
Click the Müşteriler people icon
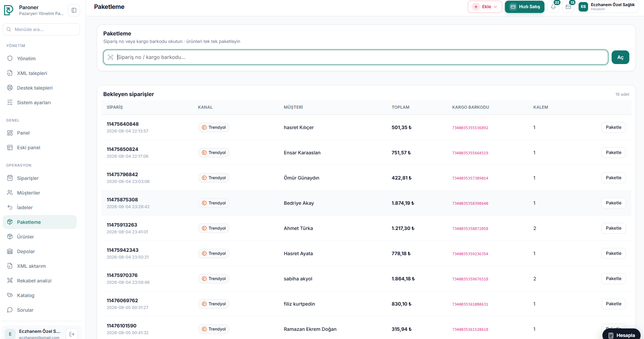10,193
